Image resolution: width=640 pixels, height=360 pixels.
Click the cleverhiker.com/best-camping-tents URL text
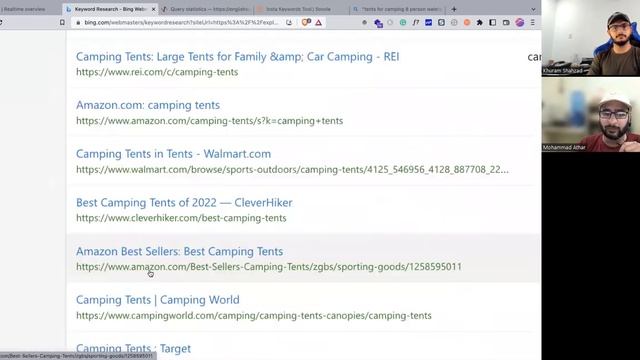tap(181, 218)
